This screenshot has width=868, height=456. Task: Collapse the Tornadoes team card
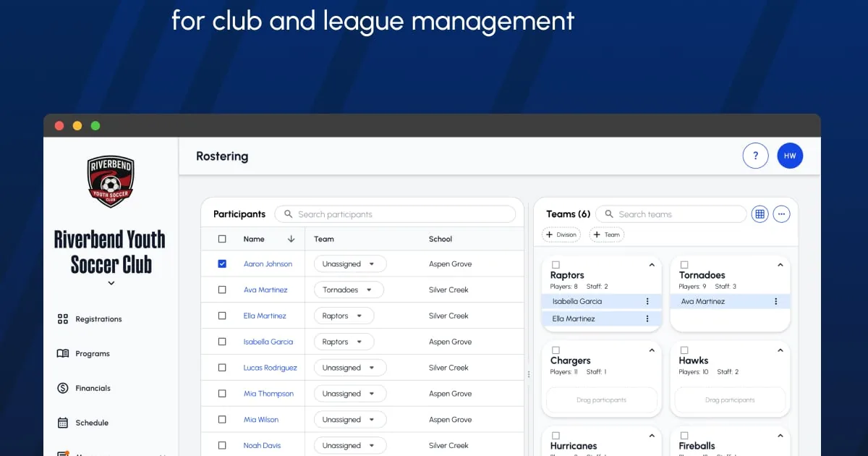(x=780, y=265)
